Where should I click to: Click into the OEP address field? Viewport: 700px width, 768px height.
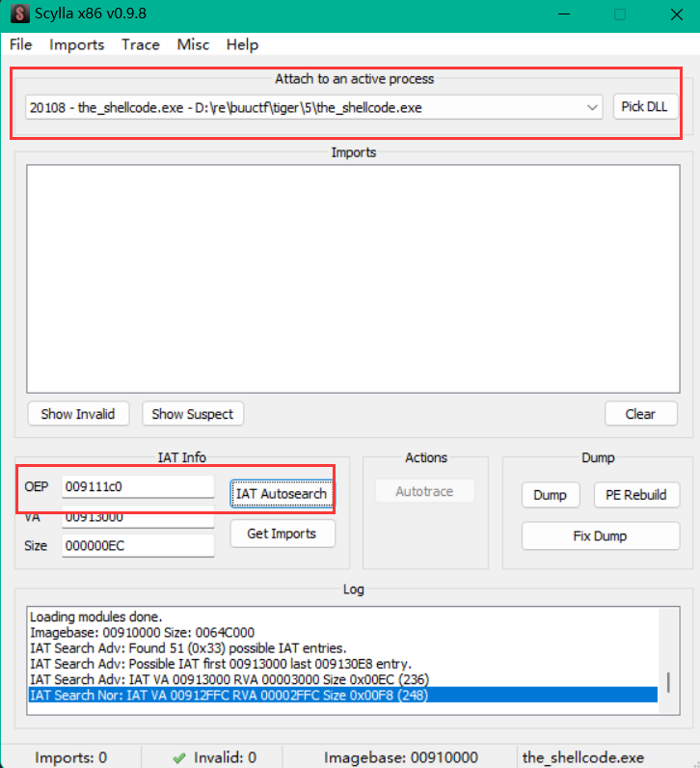[x=138, y=487]
